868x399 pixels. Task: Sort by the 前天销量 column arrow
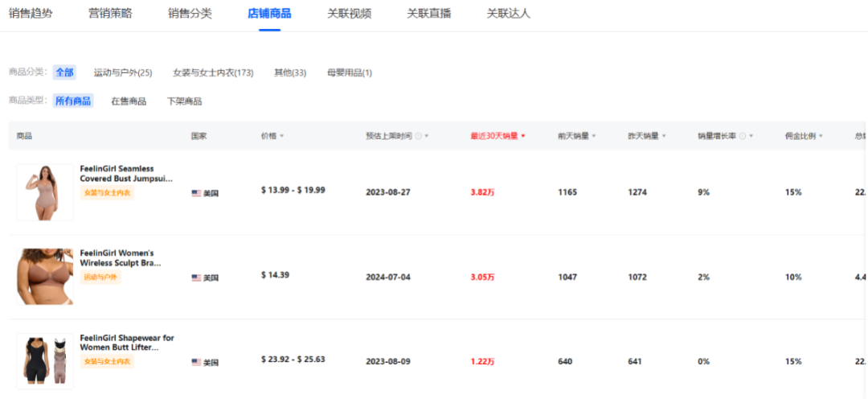(x=594, y=136)
